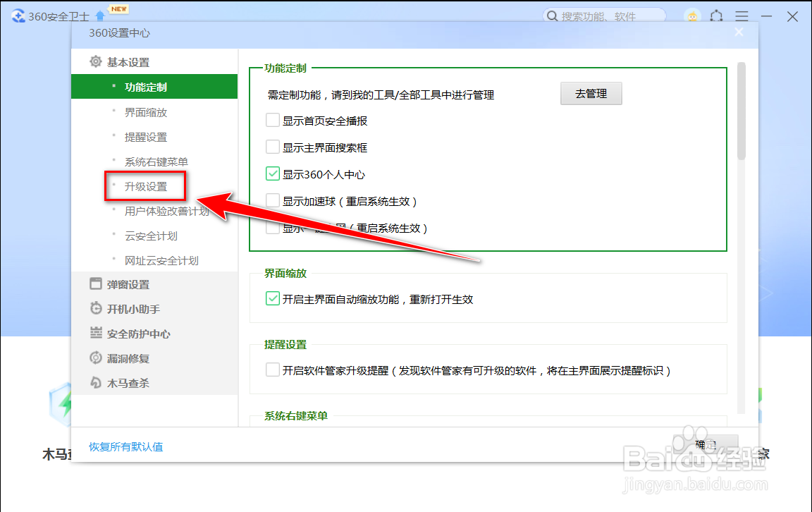Close the 360设置中心 dialog

coord(739,32)
